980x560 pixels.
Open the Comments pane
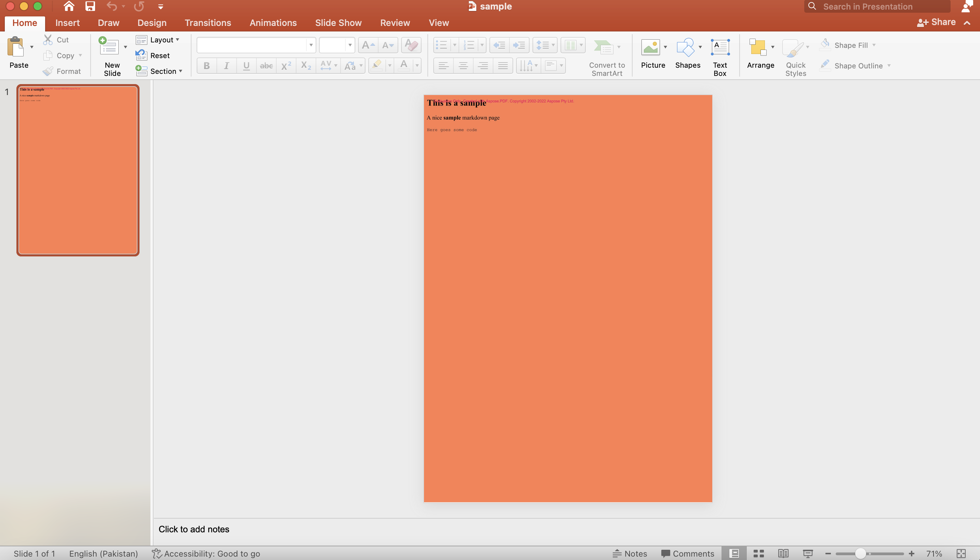(688, 554)
